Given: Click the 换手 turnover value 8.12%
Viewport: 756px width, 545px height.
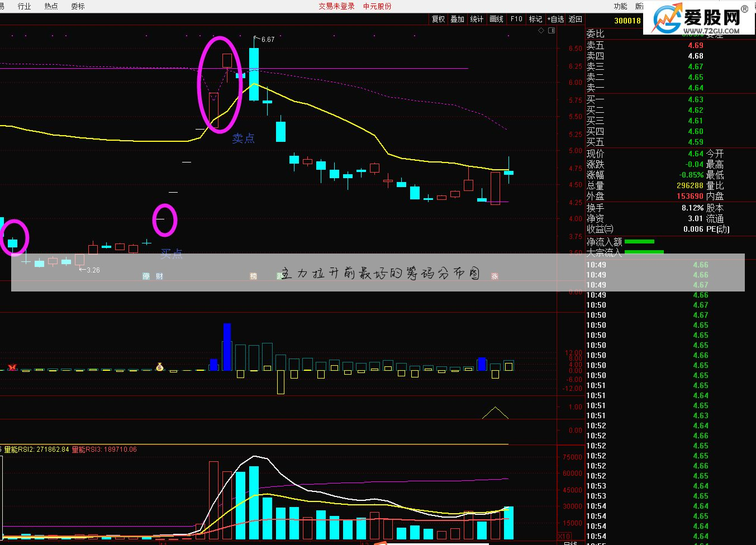Looking at the screenshot, I should (692, 208).
